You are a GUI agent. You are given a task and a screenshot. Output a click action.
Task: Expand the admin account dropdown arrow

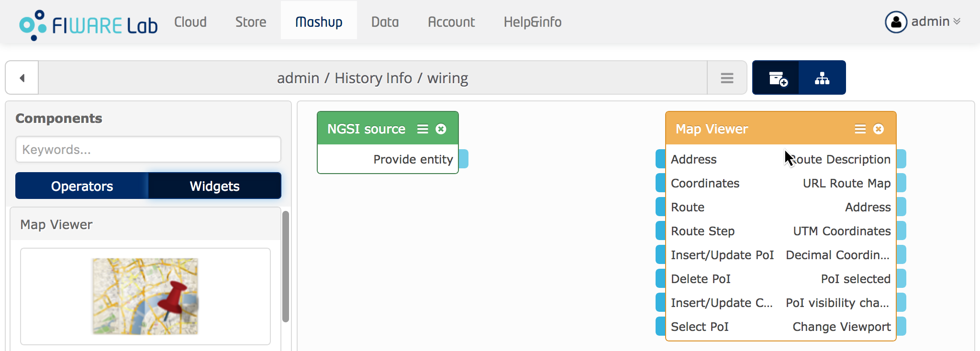pyautogui.click(x=957, y=22)
